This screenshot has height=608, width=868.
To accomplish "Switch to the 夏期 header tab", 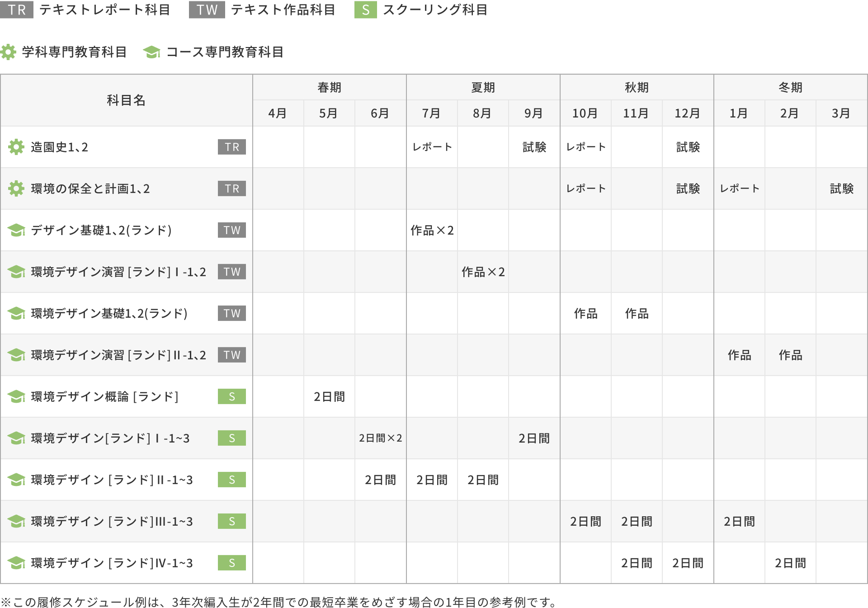I will (x=483, y=87).
